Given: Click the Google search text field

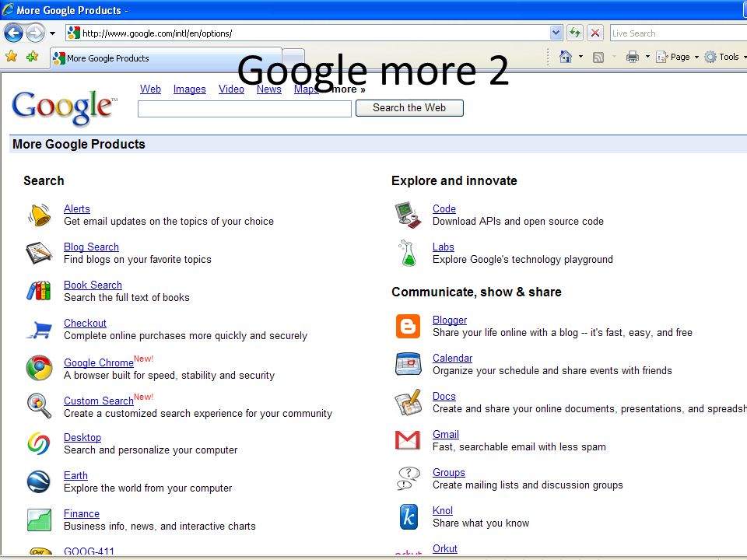Looking at the screenshot, I should point(244,109).
